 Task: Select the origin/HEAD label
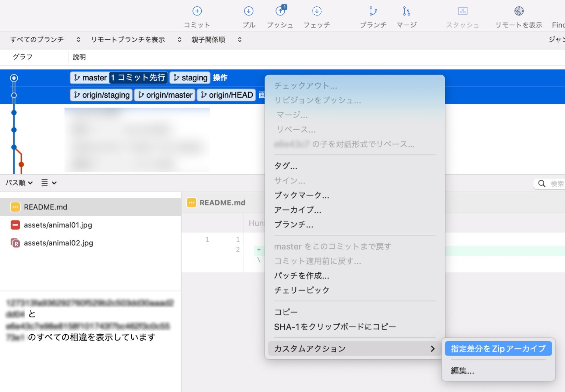[x=226, y=95]
